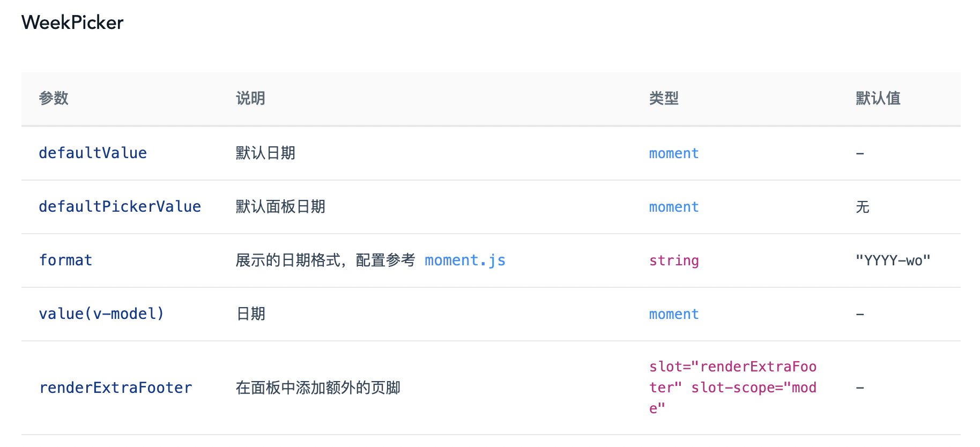Screen dimensions: 980x447
Task: Click the 默认值 column header
Action: pos(878,99)
